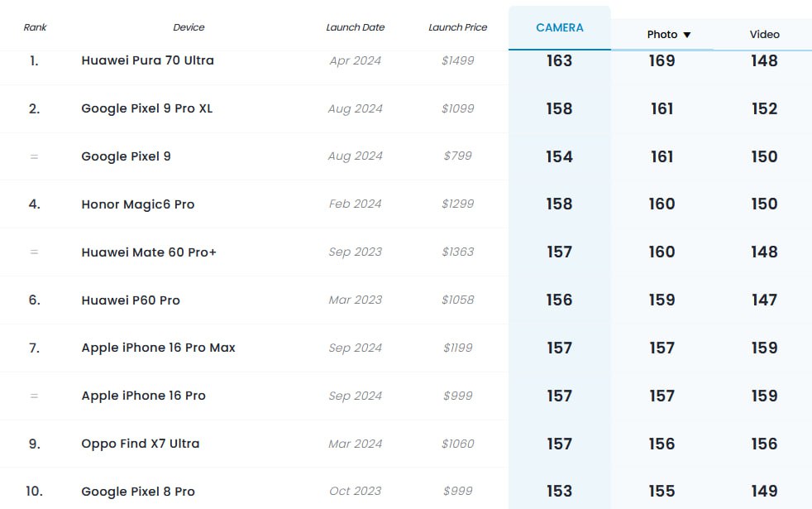Sort table by Launch Date header

coord(356,27)
